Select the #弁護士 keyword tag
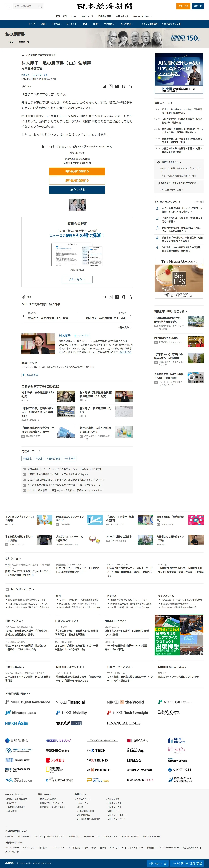Viewport: 209px width, 868px height. 27,459
